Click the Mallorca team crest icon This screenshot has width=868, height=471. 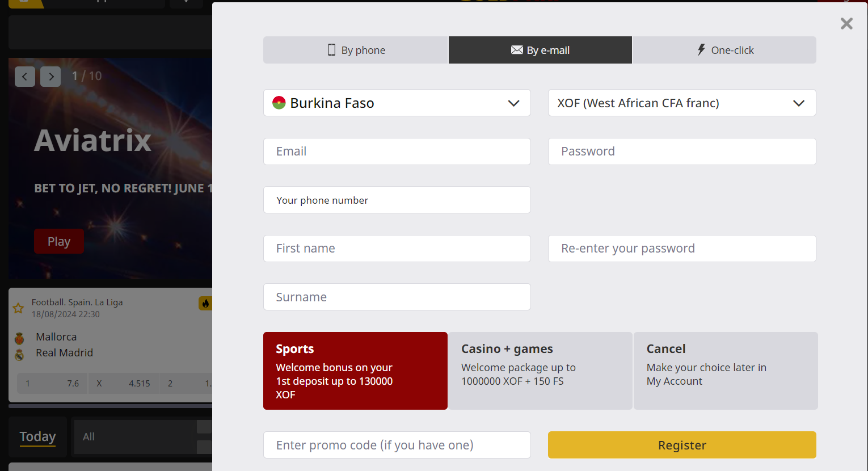19,338
